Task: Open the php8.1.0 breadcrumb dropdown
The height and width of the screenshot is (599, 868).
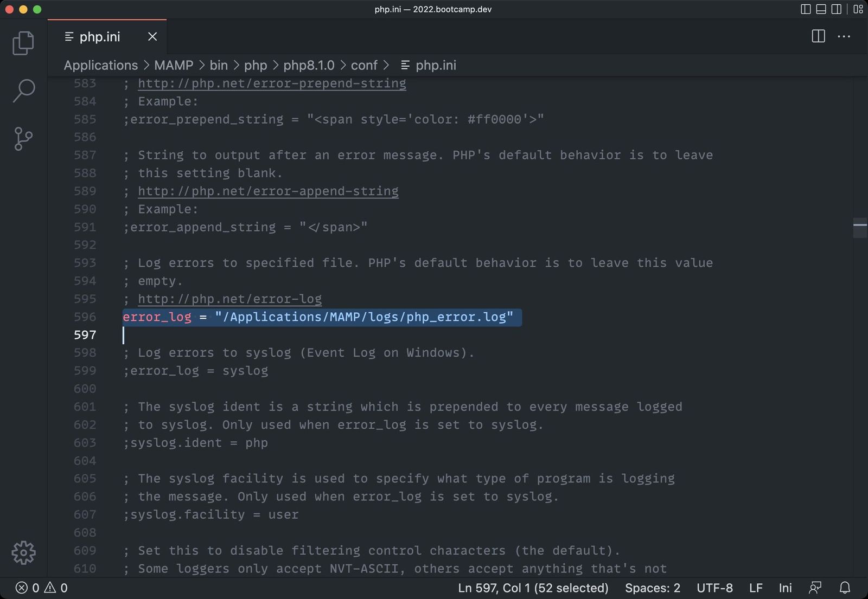Action: click(x=308, y=65)
